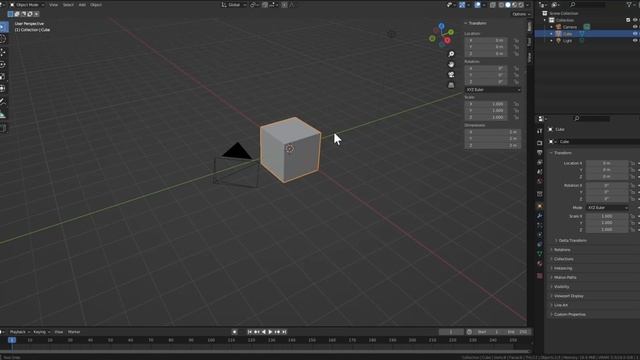The height and width of the screenshot is (360, 640).
Task: Click the Options button in the viewport
Action: pos(521,14)
